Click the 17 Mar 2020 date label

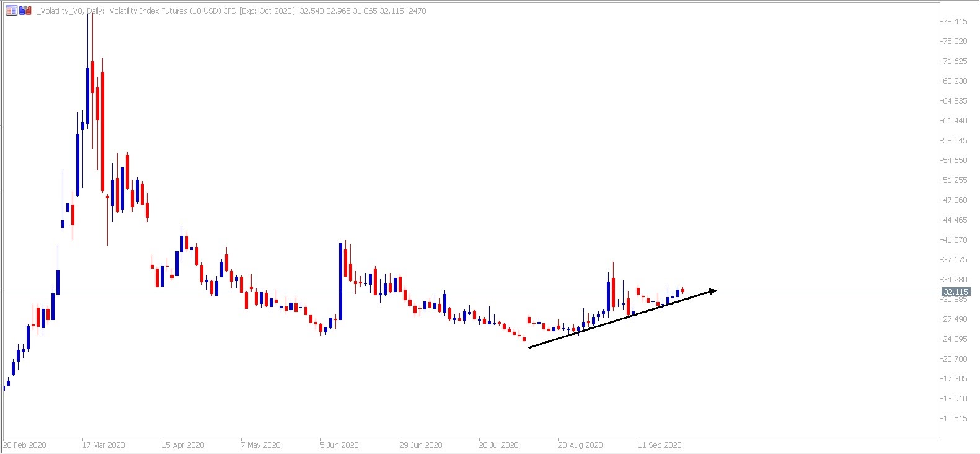click(x=104, y=445)
